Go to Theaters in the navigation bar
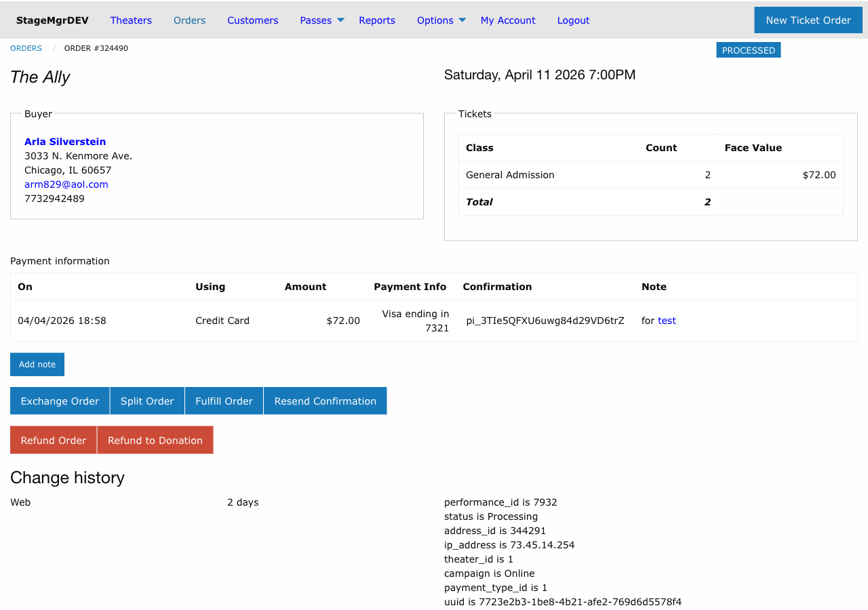Viewport: 868px width, 610px height. [131, 20]
